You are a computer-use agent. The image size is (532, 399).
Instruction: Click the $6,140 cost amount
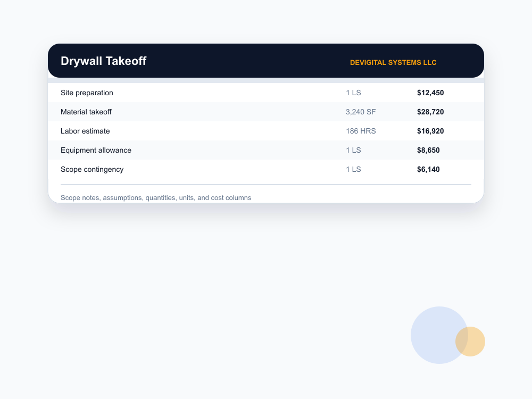pos(428,169)
